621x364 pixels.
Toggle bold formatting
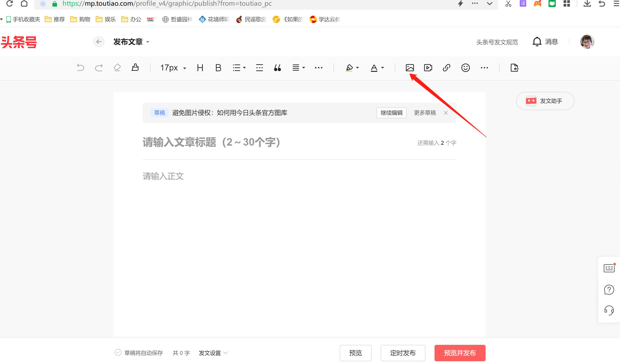coord(218,67)
